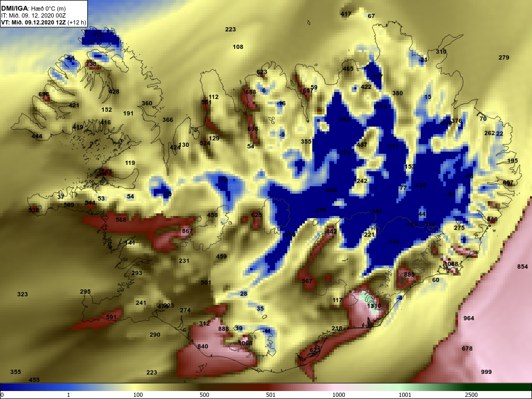Click the map value 310
Viewport: 532px width, 399px height.
(441, 52)
